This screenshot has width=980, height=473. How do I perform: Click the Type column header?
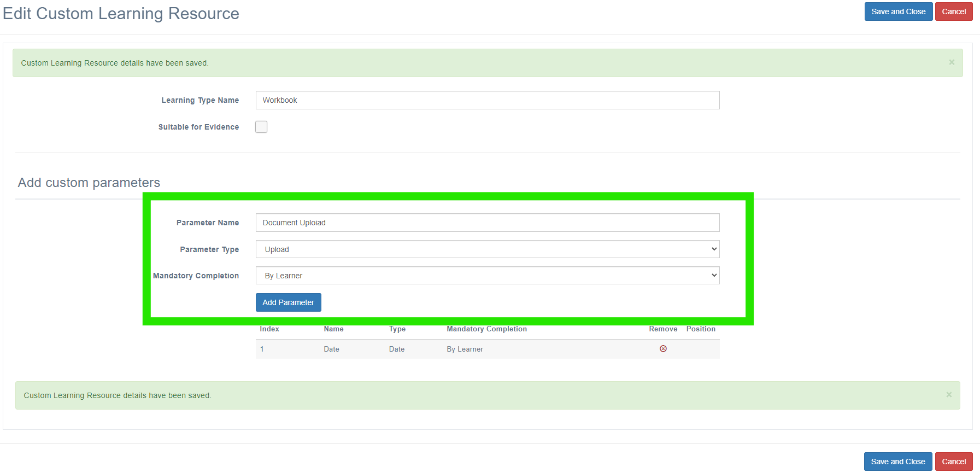click(397, 329)
